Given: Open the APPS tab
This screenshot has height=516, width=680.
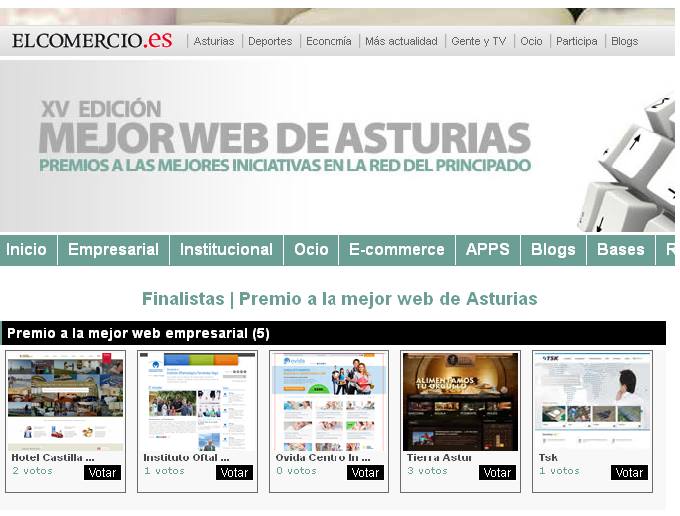Looking at the screenshot, I should (487, 250).
